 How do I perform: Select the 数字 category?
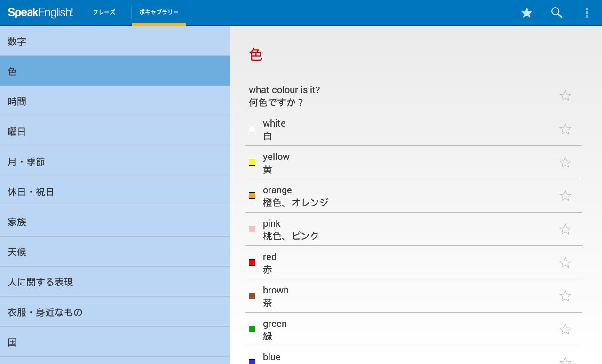point(115,41)
